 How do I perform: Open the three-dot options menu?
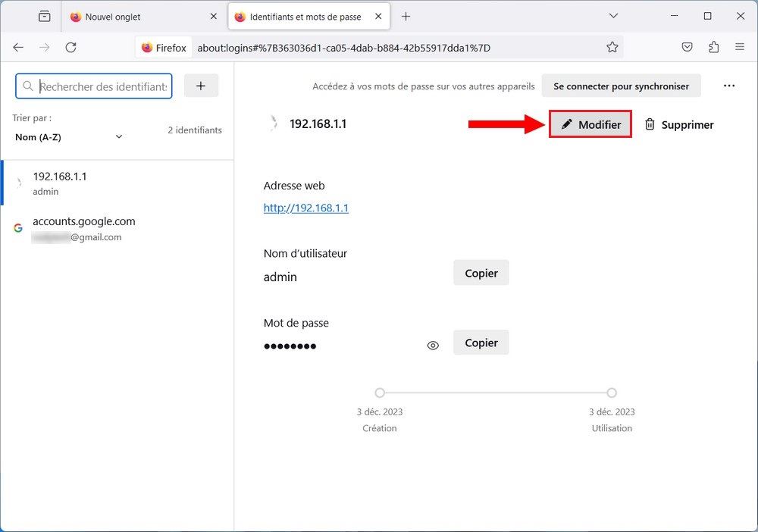click(728, 86)
